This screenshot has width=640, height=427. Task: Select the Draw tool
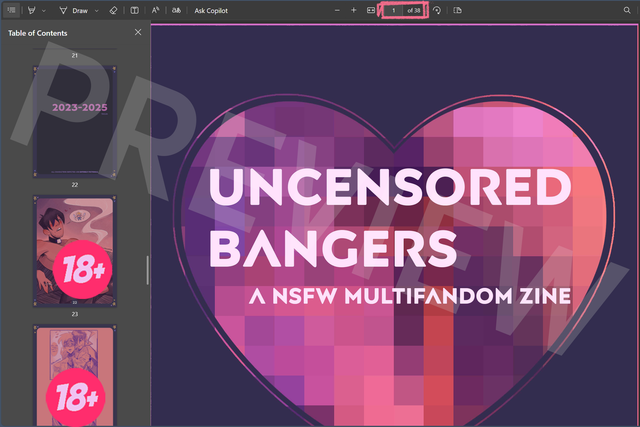(x=74, y=10)
